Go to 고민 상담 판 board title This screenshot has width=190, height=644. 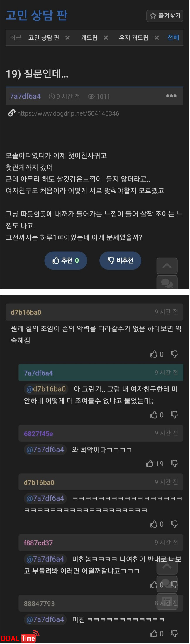[x=37, y=15]
